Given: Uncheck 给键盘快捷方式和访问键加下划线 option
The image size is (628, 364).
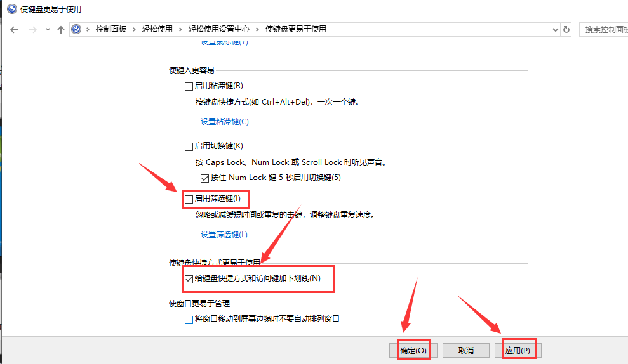Looking at the screenshot, I should pyautogui.click(x=189, y=278).
